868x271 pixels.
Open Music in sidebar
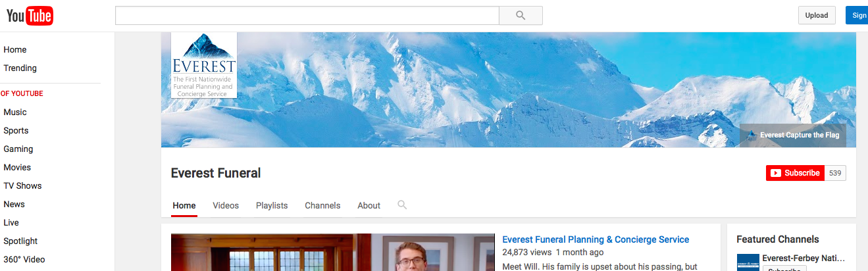click(15, 112)
